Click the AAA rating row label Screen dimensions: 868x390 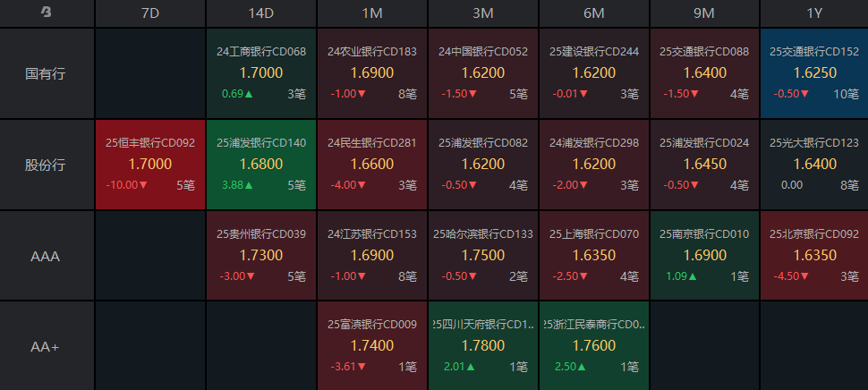[x=47, y=256]
